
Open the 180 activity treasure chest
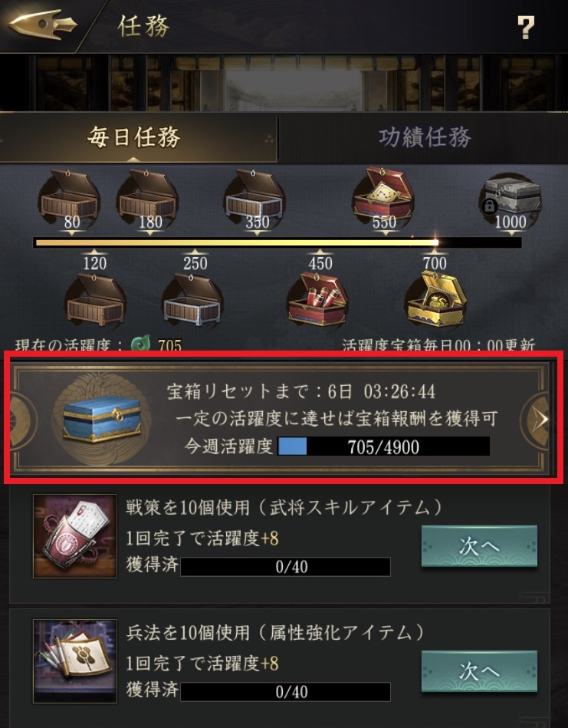pyautogui.click(x=147, y=196)
